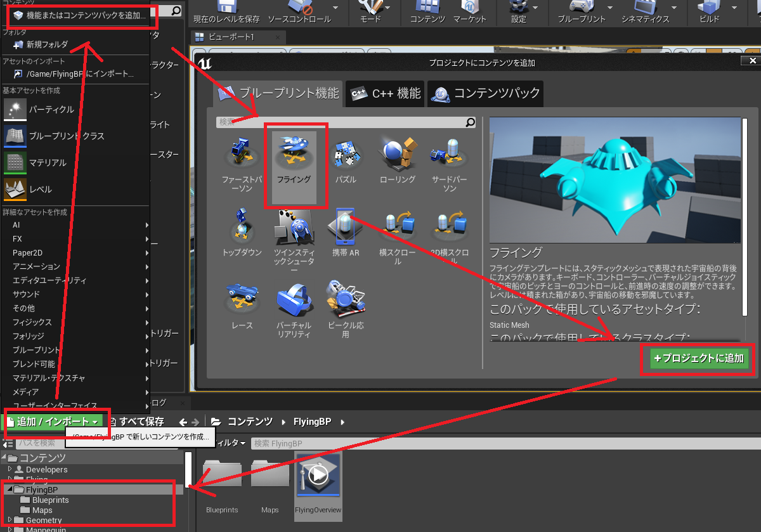
Task: Select the Racing (レース) template icon
Action: point(242,297)
